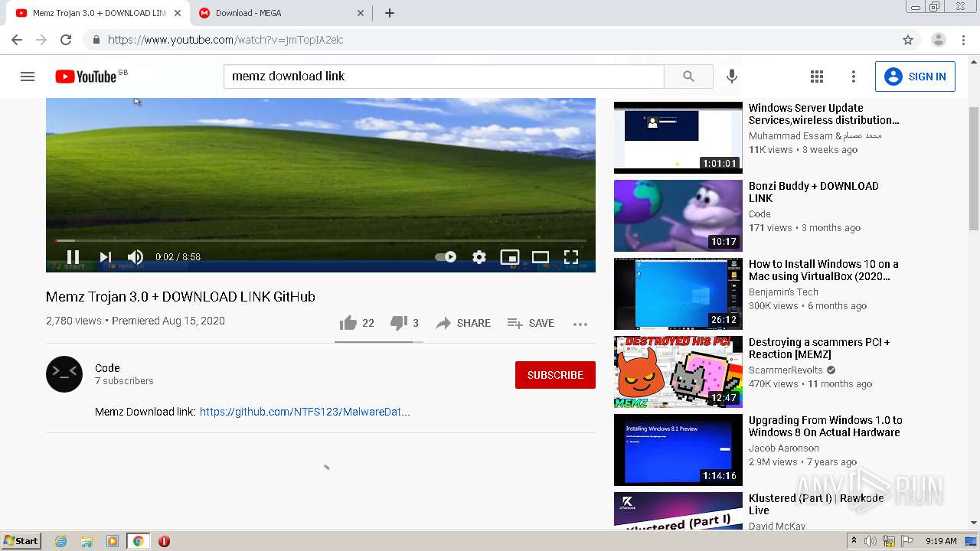Open How to Install Windows 10 on Mac video

point(823,270)
